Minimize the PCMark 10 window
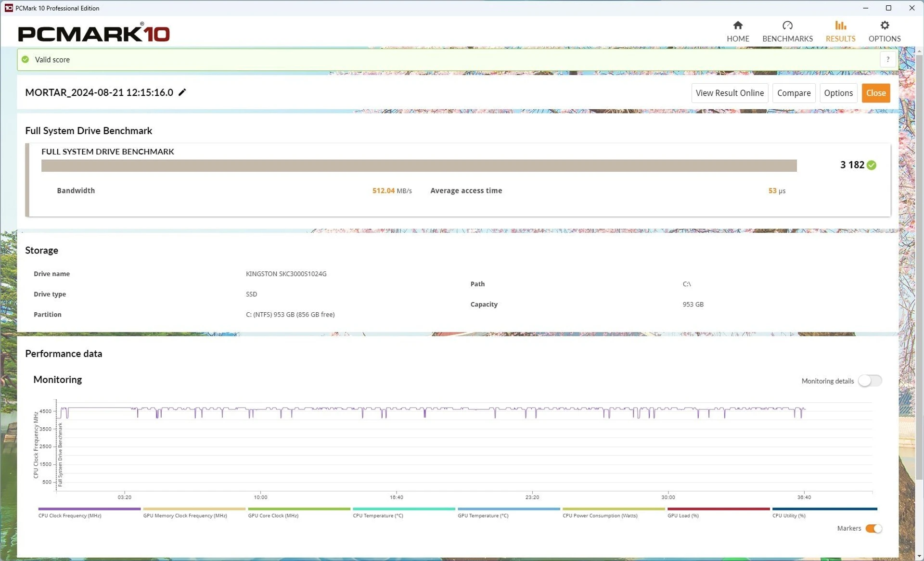The height and width of the screenshot is (561, 924). pyautogui.click(x=865, y=8)
